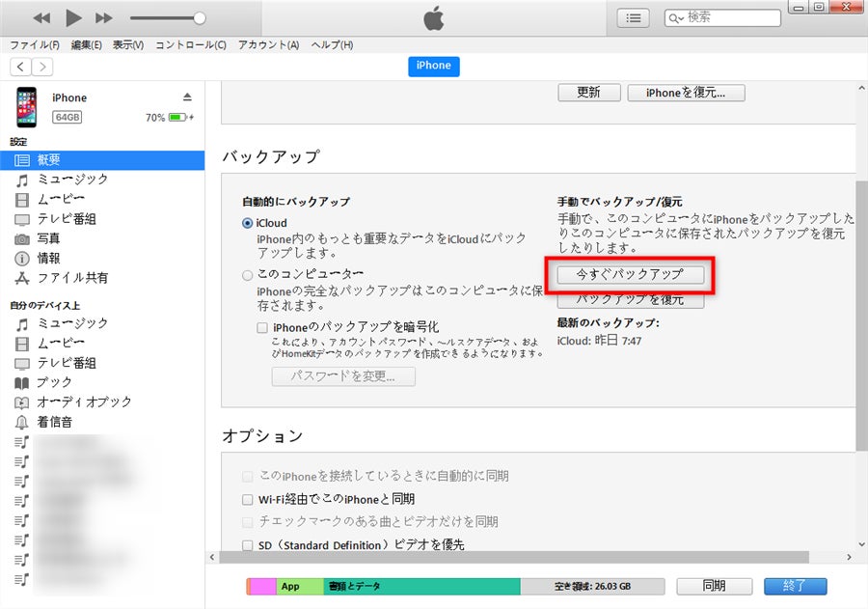
Task: Click the vertical scrollbar up arrow
Action: pyautogui.click(x=861, y=88)
